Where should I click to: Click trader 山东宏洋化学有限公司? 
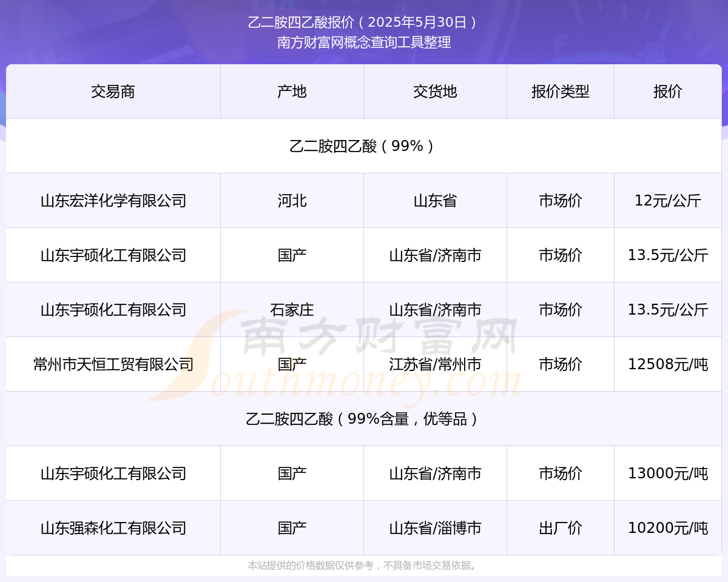coord(113,201)
